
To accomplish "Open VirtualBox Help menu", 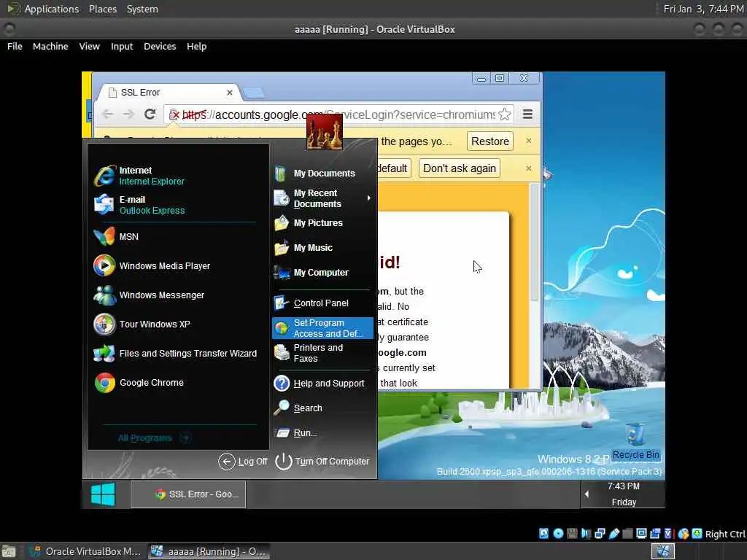I will pyautogui.click(x=197, y=46).
